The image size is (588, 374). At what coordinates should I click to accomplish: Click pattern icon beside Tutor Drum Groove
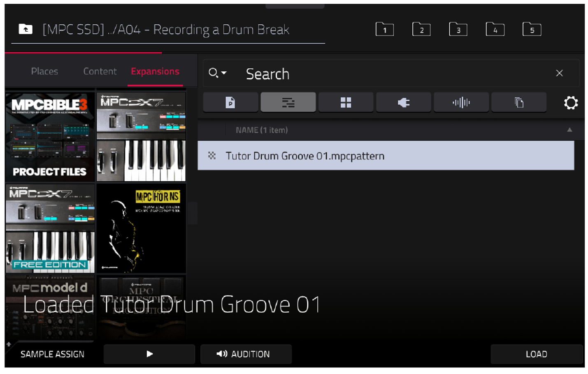click(212, 155)
